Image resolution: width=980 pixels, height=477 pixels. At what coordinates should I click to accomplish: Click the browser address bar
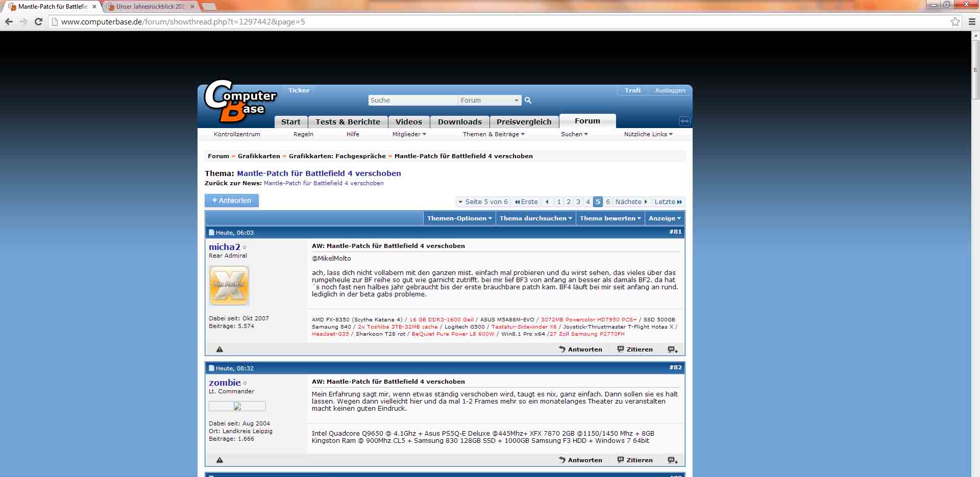coord(503,21)
